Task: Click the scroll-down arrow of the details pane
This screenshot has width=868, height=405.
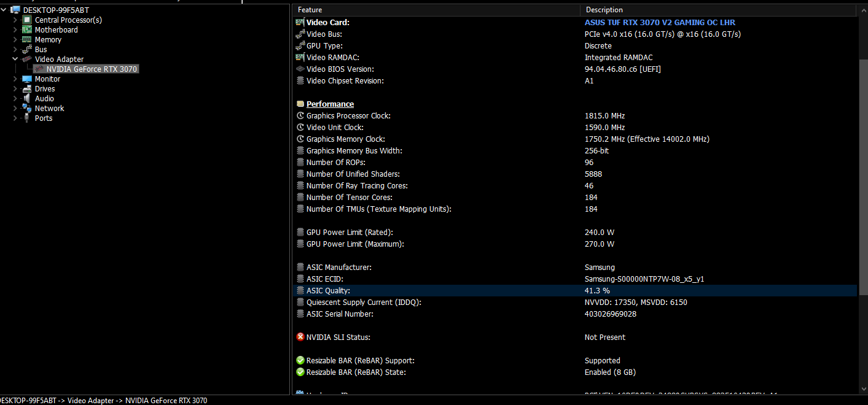Action: coord(862,390)
